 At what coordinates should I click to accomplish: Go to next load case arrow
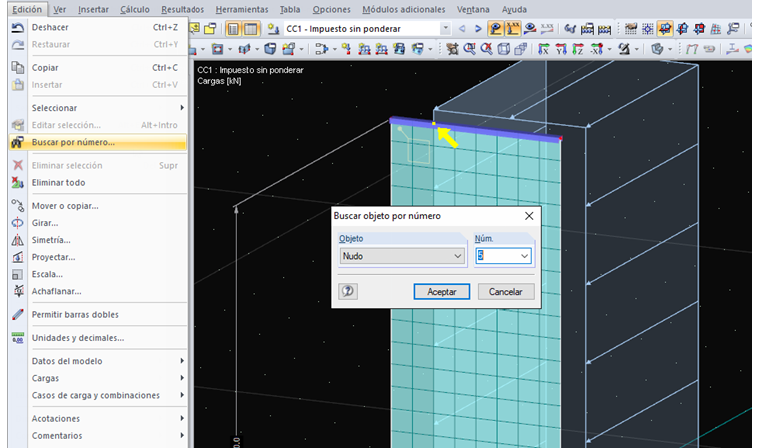tap(478, 29)
